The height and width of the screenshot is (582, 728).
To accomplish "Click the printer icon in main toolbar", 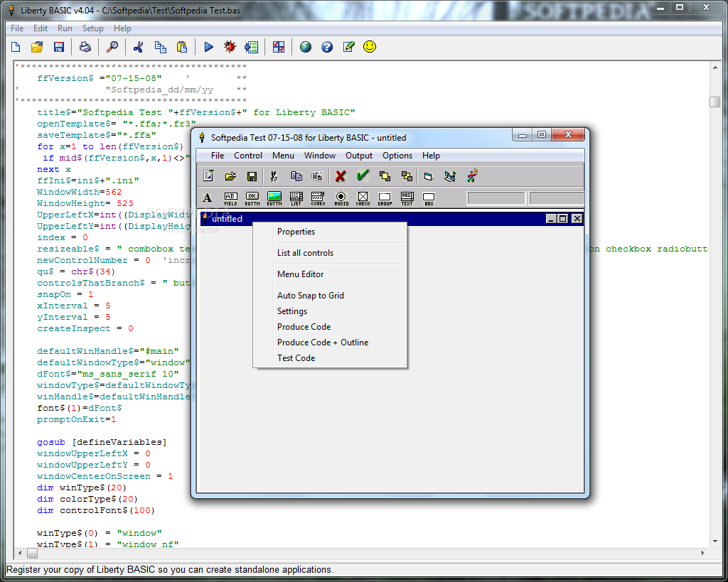I will [x=85, y=47].
